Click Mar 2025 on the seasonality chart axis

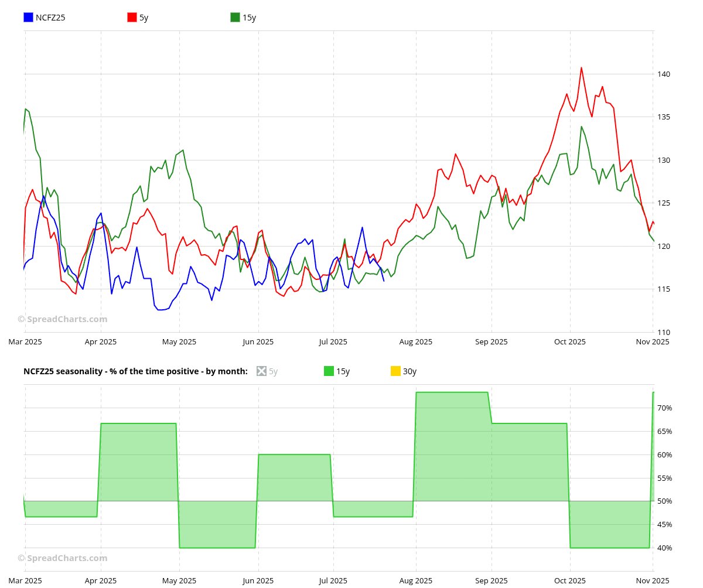point(25,580)
